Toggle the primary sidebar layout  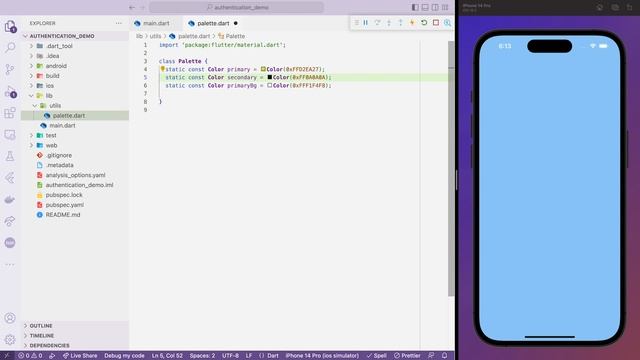(415, 7)
